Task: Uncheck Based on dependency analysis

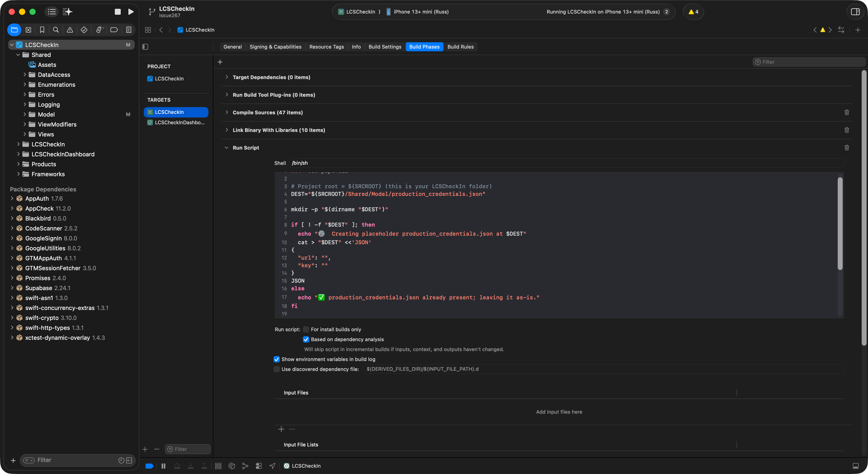Action: [306, 339]
